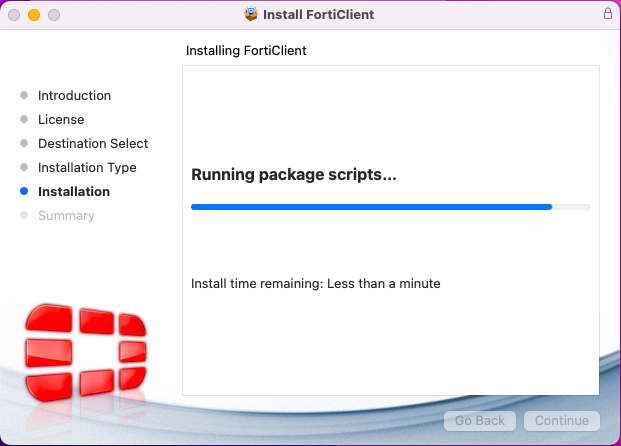The width and height of the screenshot is (621, 446).
Task: Click the "Running package scripts..." status text
Action: tap(294, 175)
